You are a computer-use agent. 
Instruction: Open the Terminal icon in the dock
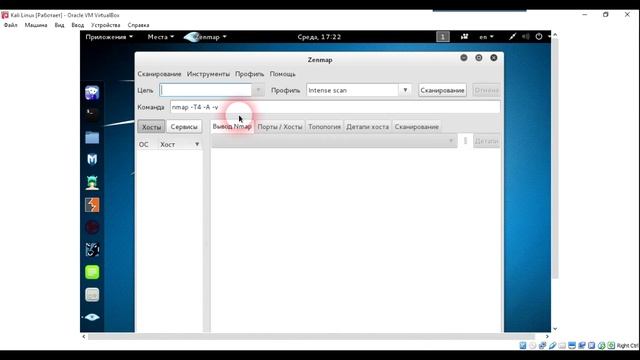point(92,115)
